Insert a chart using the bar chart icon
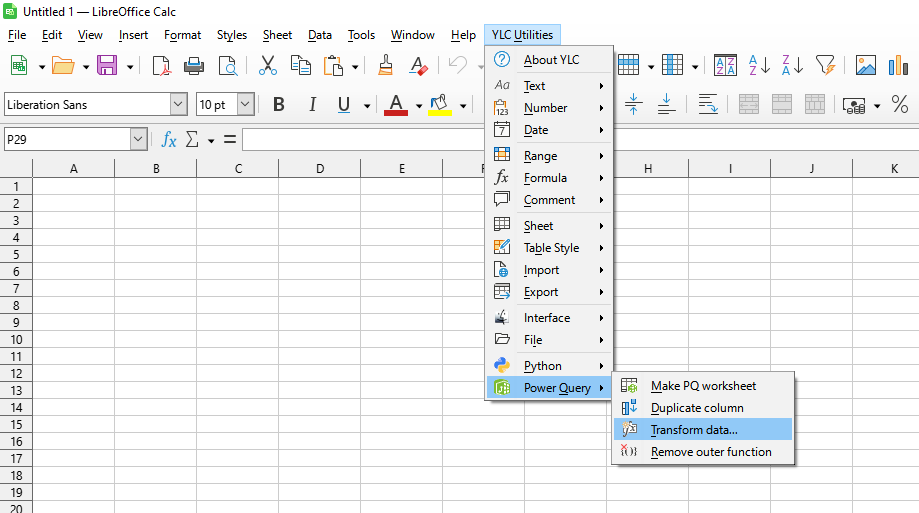919x513 pixels. tap(898, 66)
